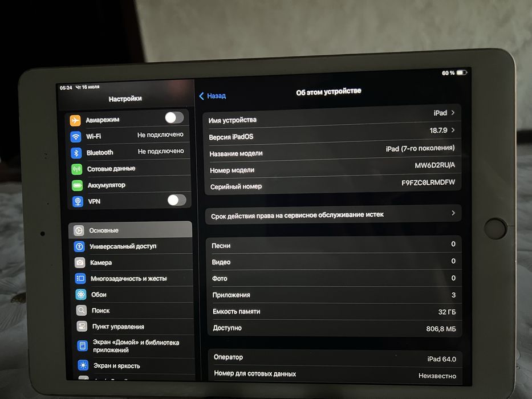
Task: Tap Емкость памяти 32 ГБ row
Action: click(335, 311)
